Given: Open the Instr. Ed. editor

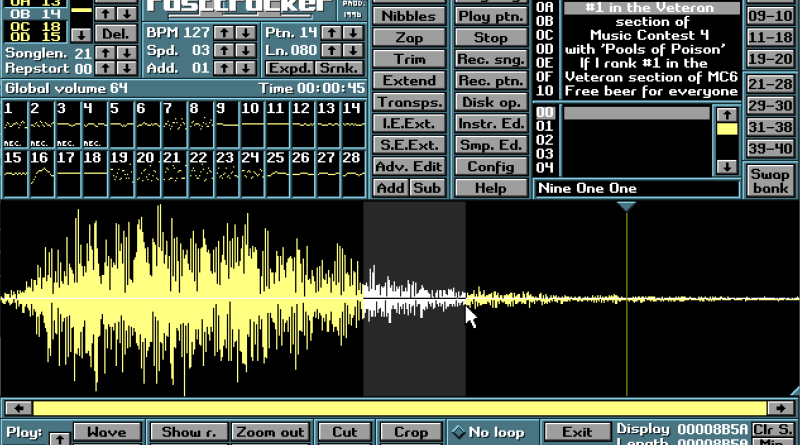Looking at the screenshot, I should coord(491,123).
